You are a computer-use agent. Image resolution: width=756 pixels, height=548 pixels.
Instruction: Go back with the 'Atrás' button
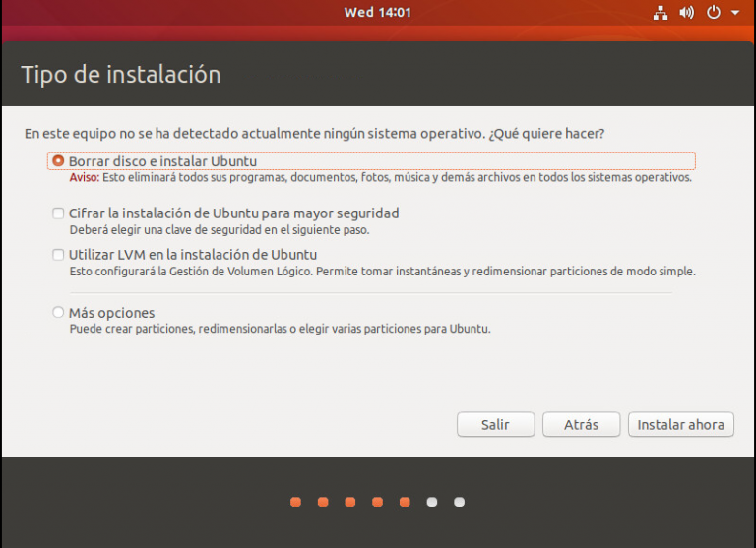point(581,425)
